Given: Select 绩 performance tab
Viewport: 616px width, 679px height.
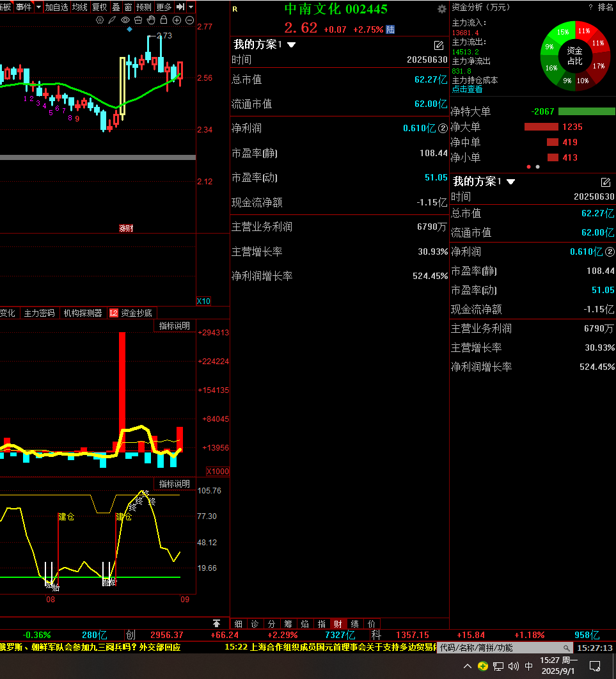Looking at the screenshot, I should pos(355,624).
